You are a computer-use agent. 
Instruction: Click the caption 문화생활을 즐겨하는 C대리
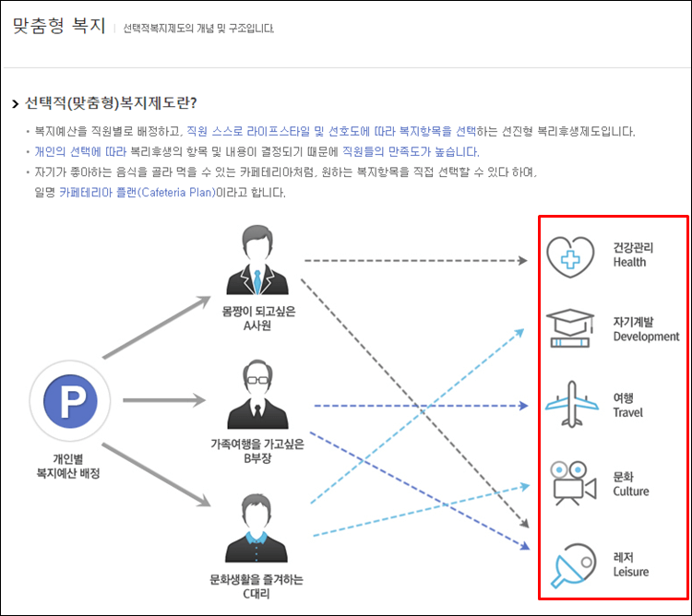257,586
